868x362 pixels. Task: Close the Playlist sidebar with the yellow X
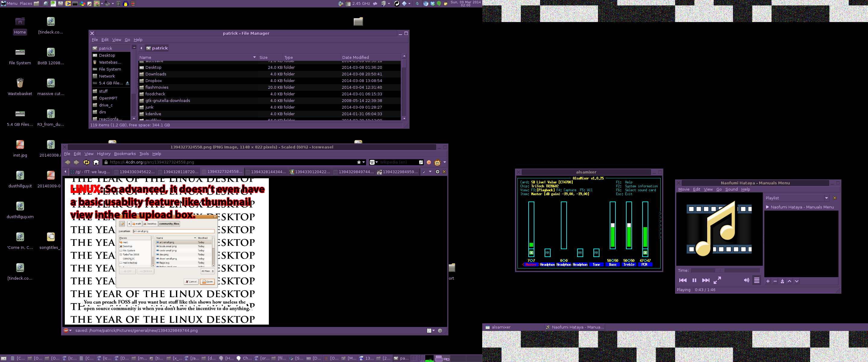click(x=835, y=198)
